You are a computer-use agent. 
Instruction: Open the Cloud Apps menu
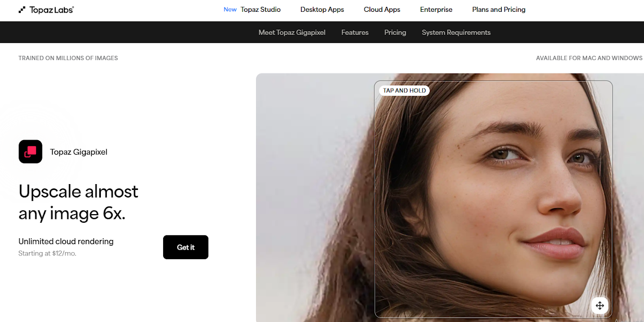382,10
